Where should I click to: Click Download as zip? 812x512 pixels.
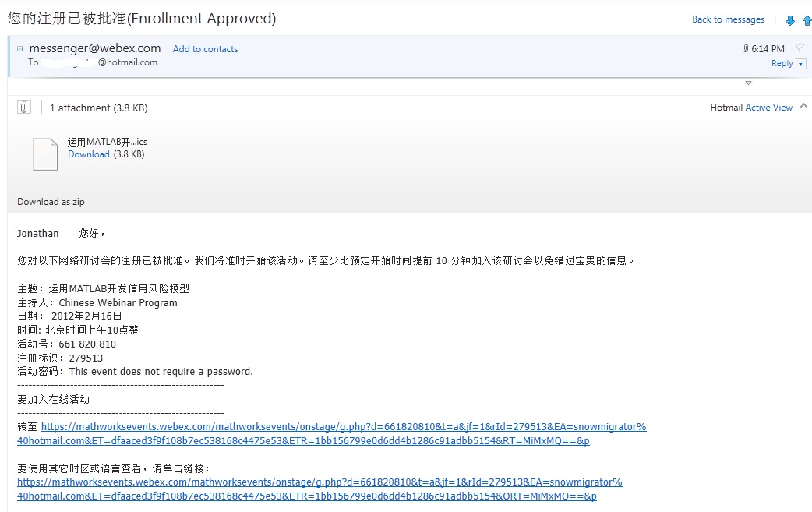point(51,202)
